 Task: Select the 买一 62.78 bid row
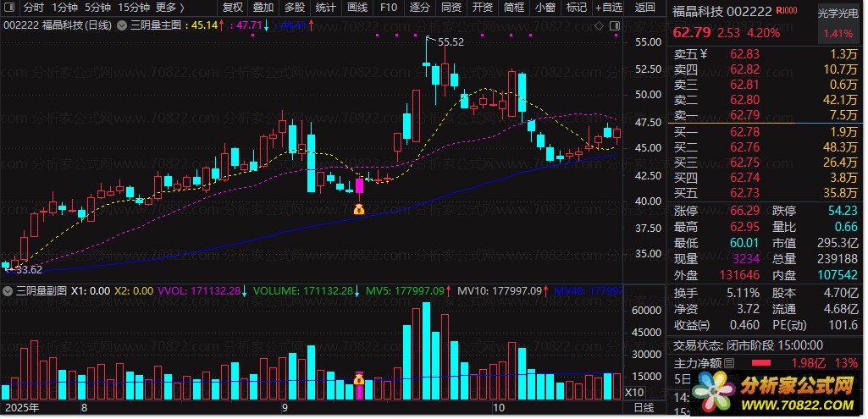766,132
